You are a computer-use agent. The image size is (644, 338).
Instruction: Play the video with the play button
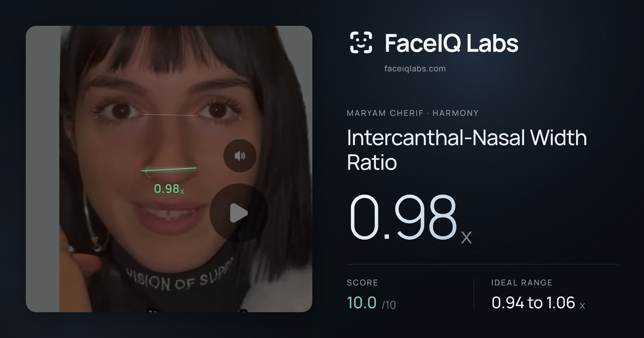239,213
